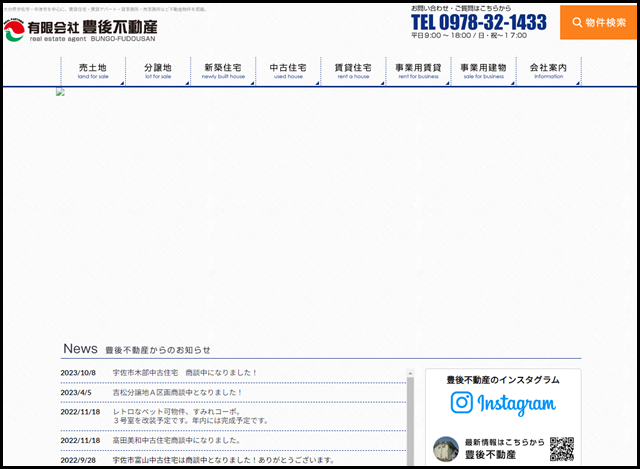The height and width of the screenshot is (469, 640).
Task: Click the Instagram camera icon
Action: [462, 402]
